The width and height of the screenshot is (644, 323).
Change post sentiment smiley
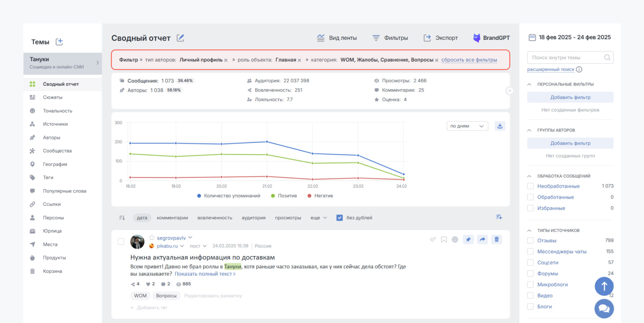tap(455, 240)
